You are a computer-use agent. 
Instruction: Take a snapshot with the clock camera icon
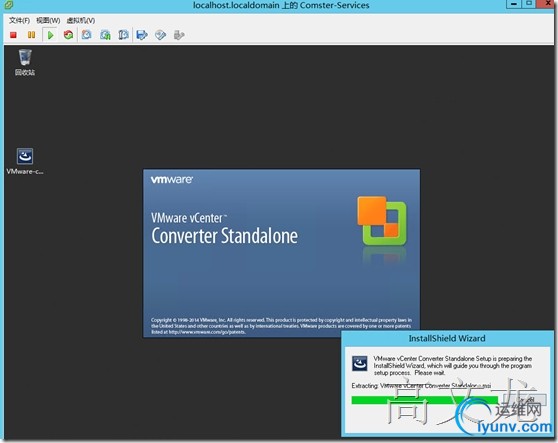coord(86,35)
